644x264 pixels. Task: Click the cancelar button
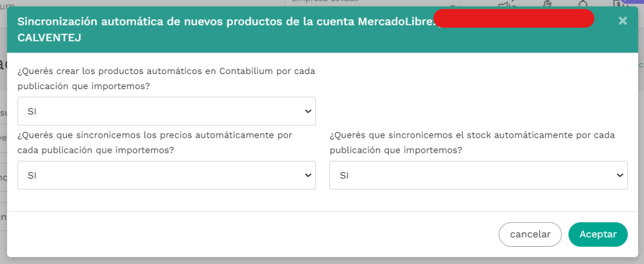tap(530, 234)
